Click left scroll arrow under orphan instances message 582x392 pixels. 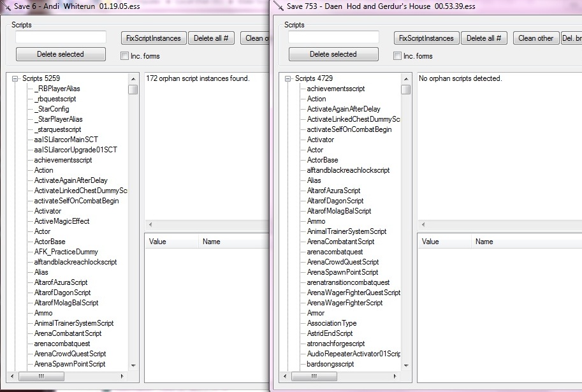(x=150, y=224)
